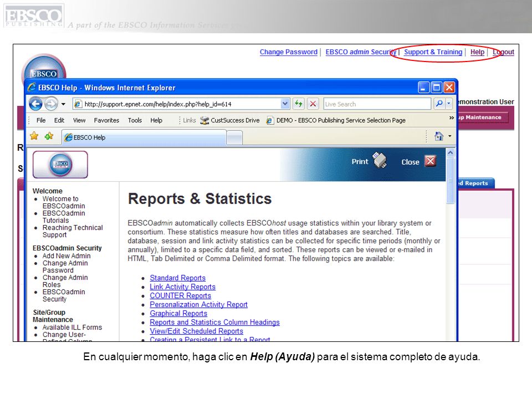532x399 pixels.
Task: Open the search provider options dropdown
Action: [449, 104]
